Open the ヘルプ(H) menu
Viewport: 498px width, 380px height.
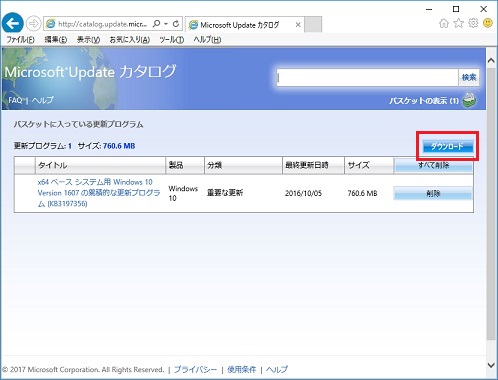click(207, 40)
